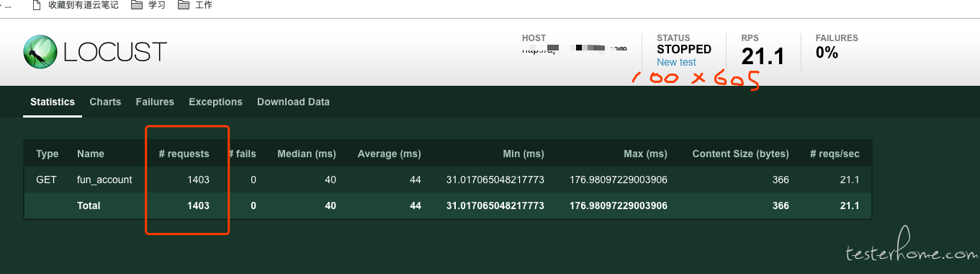Click the RPS value 21.1 in header

[x=763, y=56]
